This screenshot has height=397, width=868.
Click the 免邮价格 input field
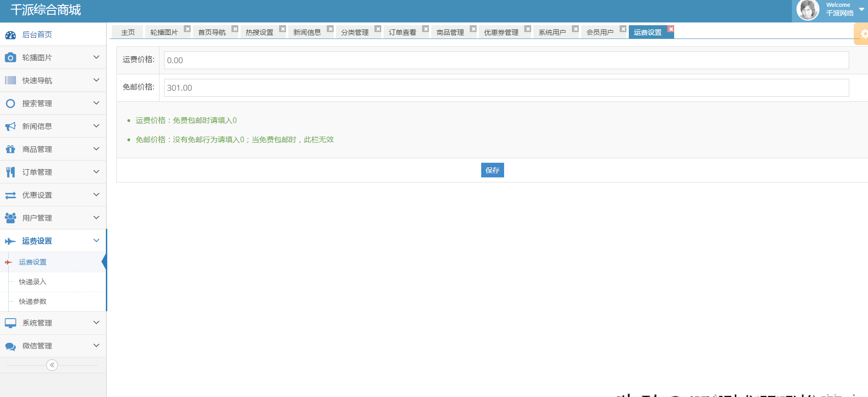coord(506,88)
